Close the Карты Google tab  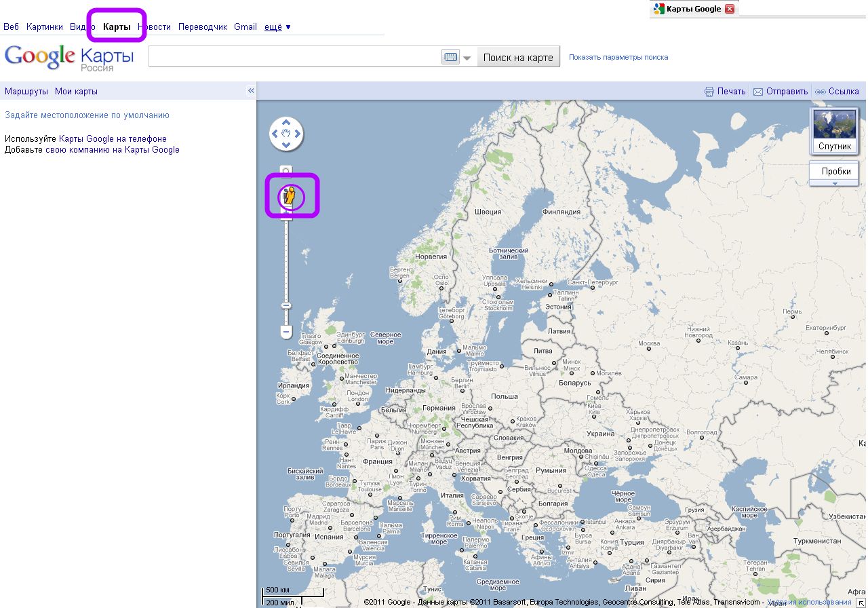pyautogui.click(x=730, y=9)
